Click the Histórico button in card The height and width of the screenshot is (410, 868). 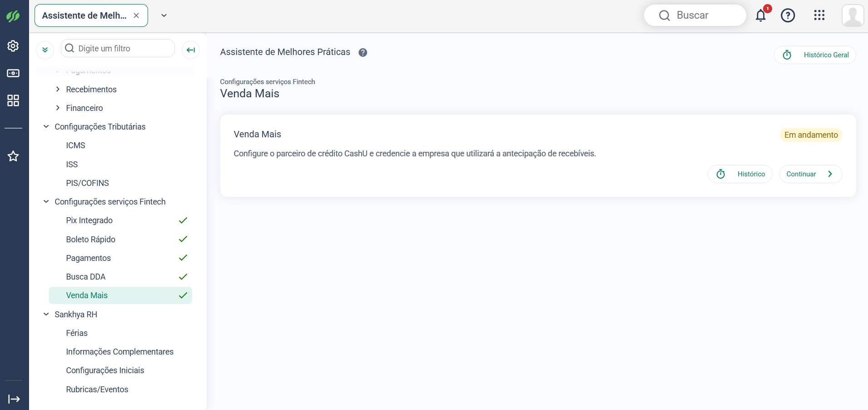pyautogui.click(x=740, y=174)
